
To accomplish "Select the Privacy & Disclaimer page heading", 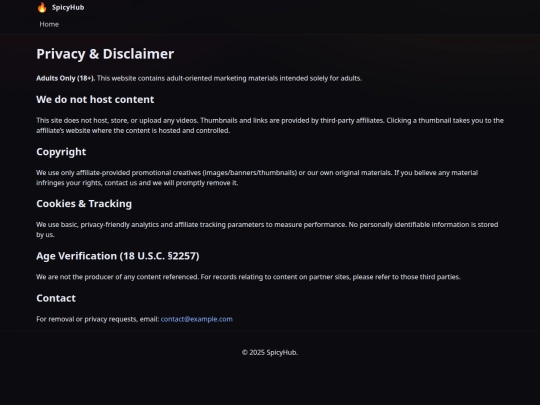I will click(105, 54).
